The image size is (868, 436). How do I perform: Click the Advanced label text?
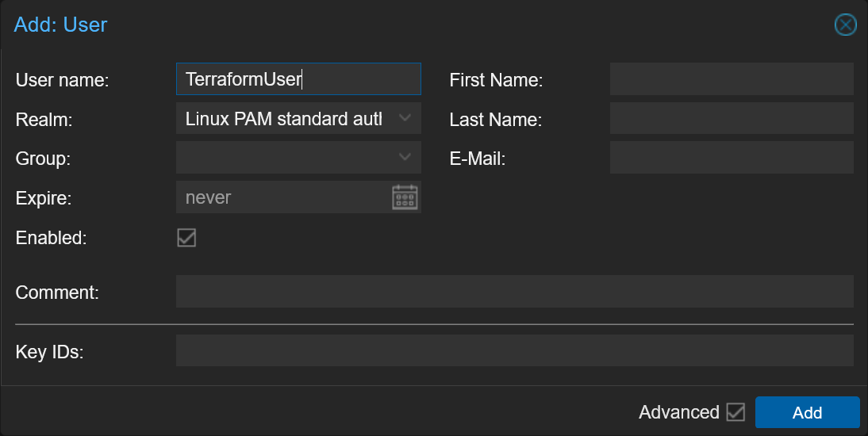click(678, 412)
